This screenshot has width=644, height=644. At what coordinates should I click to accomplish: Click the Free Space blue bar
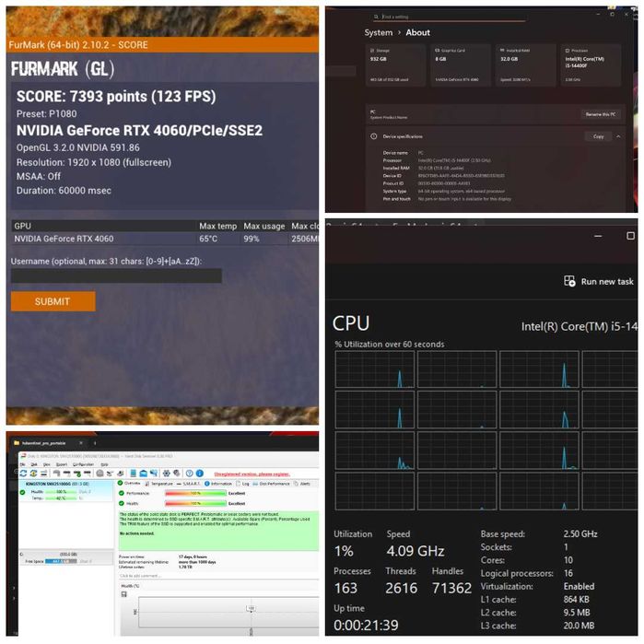click(x=61, y=561)
